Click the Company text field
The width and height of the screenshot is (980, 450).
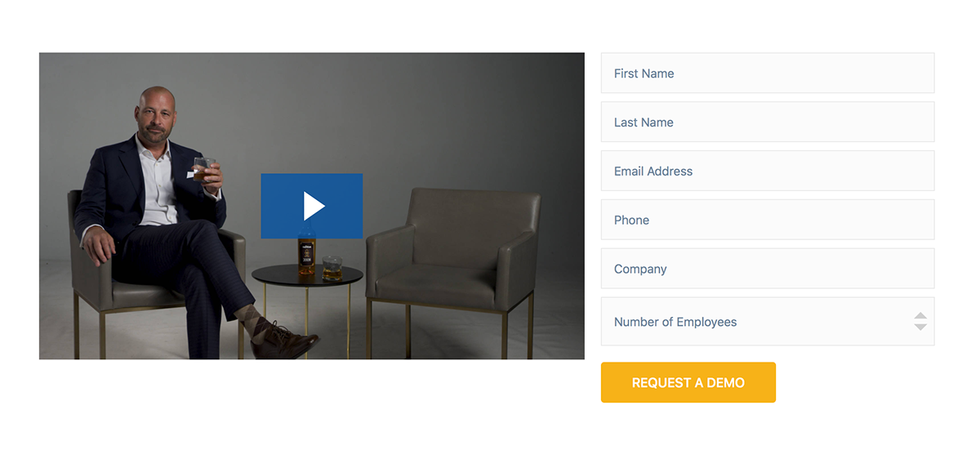[768, 270]
